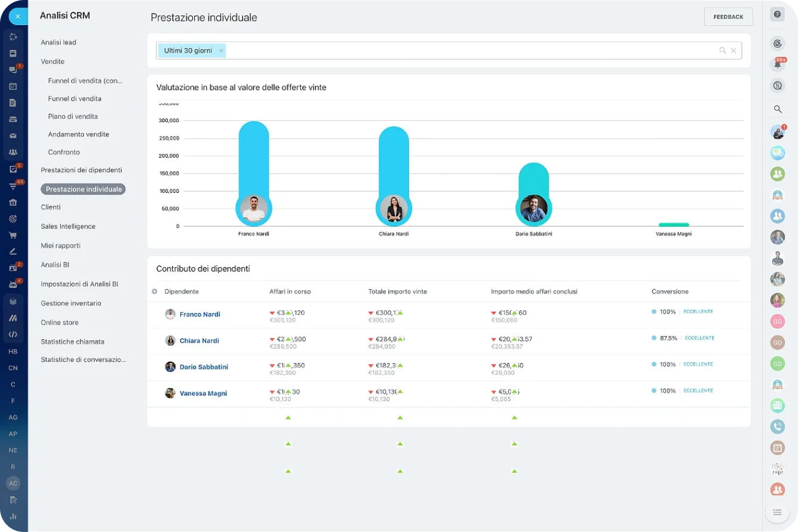Click Importo medio affari conclusi header
The width and height of the screenshot is (798, 532).
coord(534,292)
